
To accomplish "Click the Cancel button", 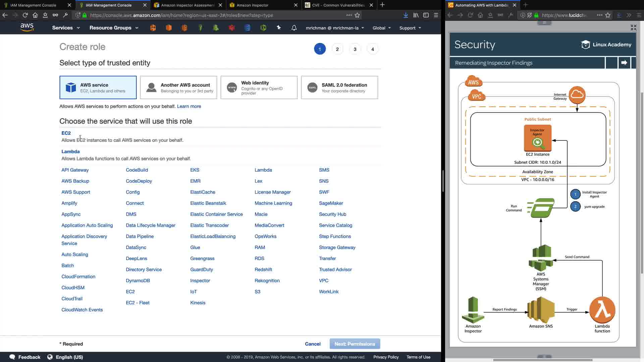I will (313, 344).
